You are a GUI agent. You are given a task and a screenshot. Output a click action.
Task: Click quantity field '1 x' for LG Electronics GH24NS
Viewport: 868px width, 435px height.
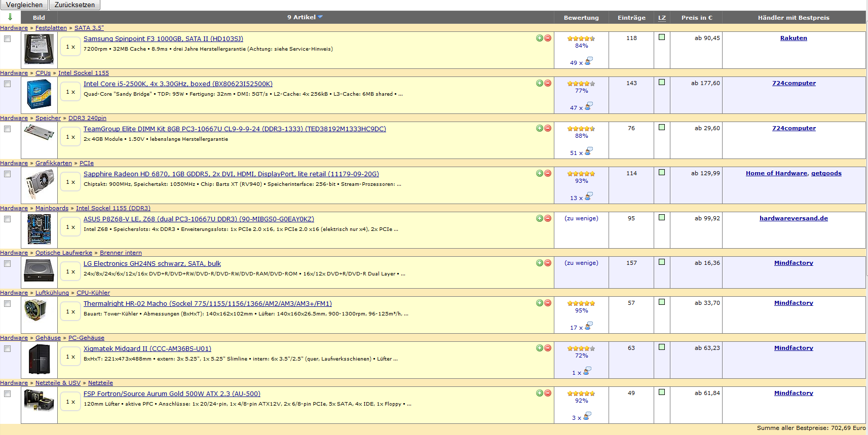pos(70,272)
